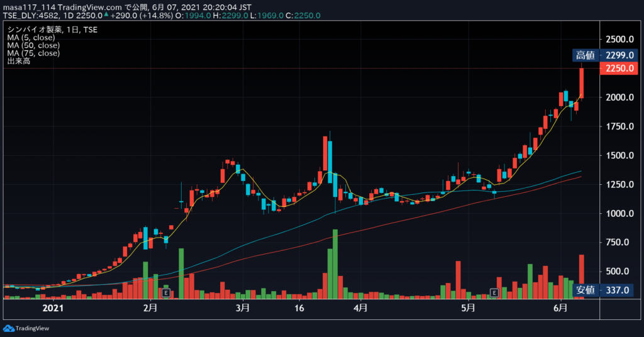
Task: Click the 2月 label on the time axis
Action: (x=150, y=307)
